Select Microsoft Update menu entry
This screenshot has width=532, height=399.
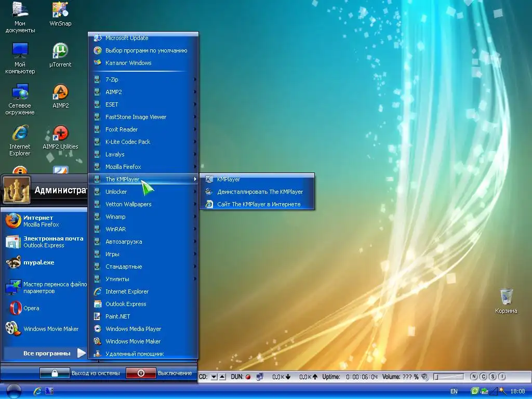pyautogui.click(x=143, y=38)
